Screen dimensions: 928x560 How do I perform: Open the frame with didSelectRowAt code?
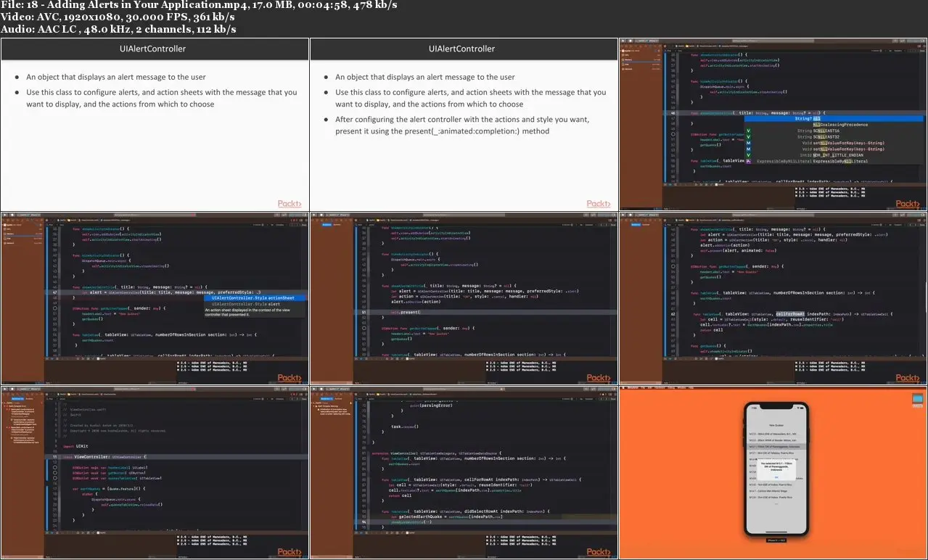464,472
